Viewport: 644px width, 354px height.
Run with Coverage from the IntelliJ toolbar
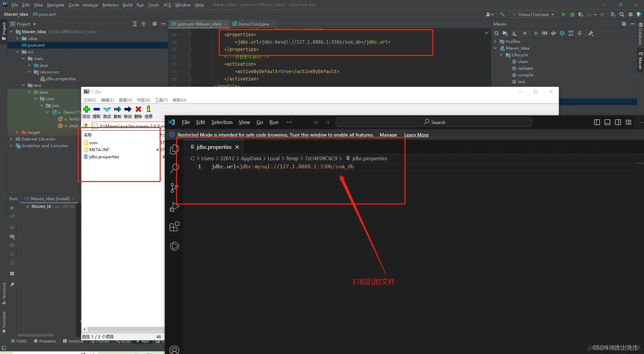pyautogui.click(x=581, y=14)
